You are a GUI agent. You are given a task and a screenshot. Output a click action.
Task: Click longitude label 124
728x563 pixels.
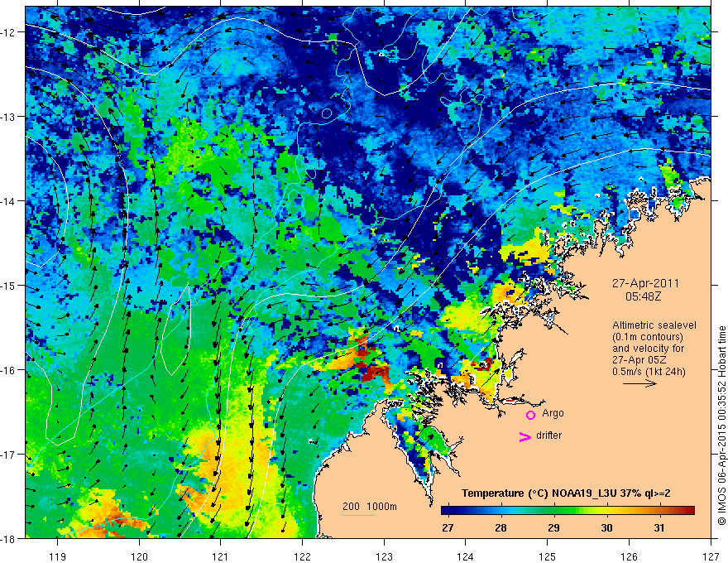466,556
